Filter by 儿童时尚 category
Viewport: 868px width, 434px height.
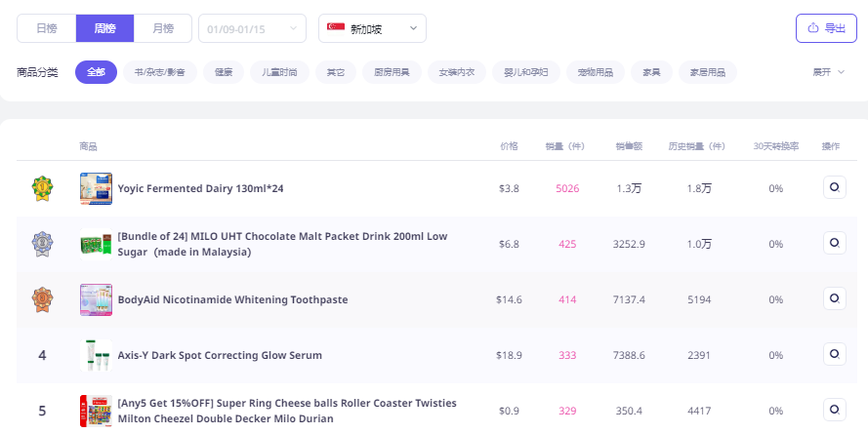279,72
